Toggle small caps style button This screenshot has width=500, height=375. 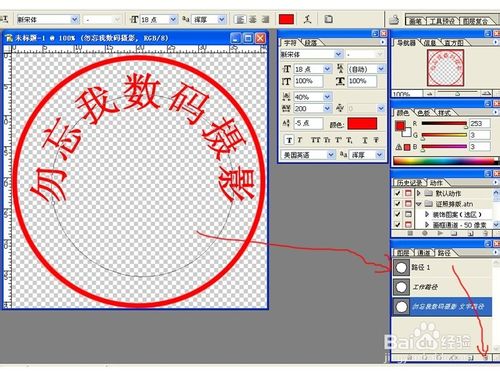[327, 140]
